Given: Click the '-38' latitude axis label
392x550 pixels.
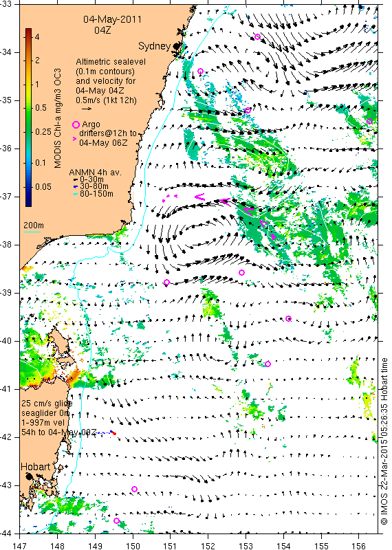Looking at the screenshot, I should click(x=6, y=245).
